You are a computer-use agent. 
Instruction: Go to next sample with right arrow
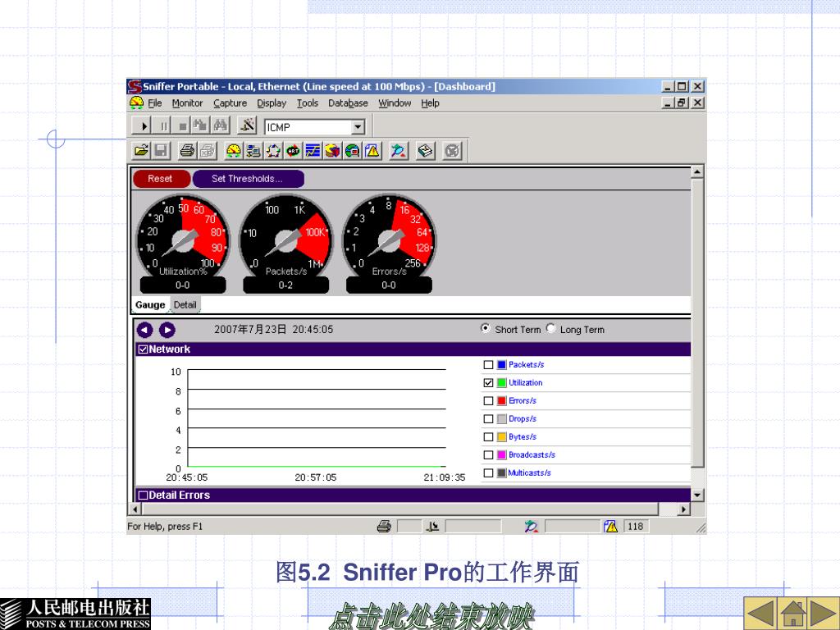pos(167,330)
